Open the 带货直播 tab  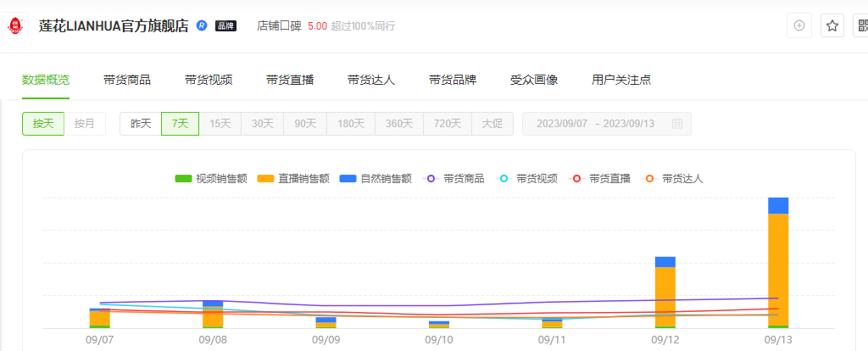tap(290, 80)
